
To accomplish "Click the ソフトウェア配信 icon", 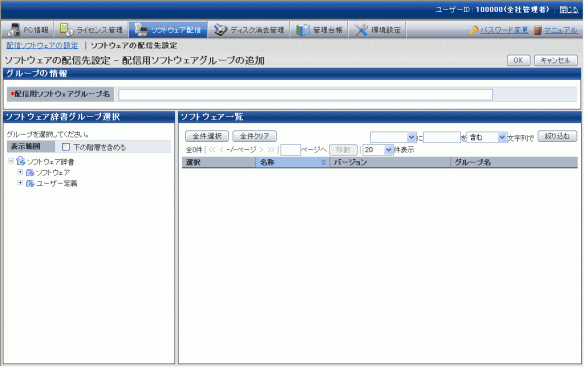I will tap(141, 30).
